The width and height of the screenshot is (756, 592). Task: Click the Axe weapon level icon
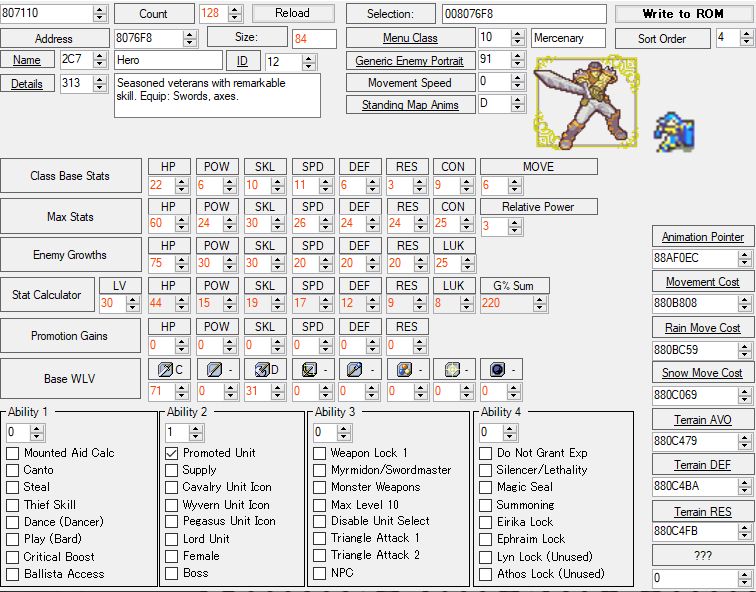[x=262, y=370]
